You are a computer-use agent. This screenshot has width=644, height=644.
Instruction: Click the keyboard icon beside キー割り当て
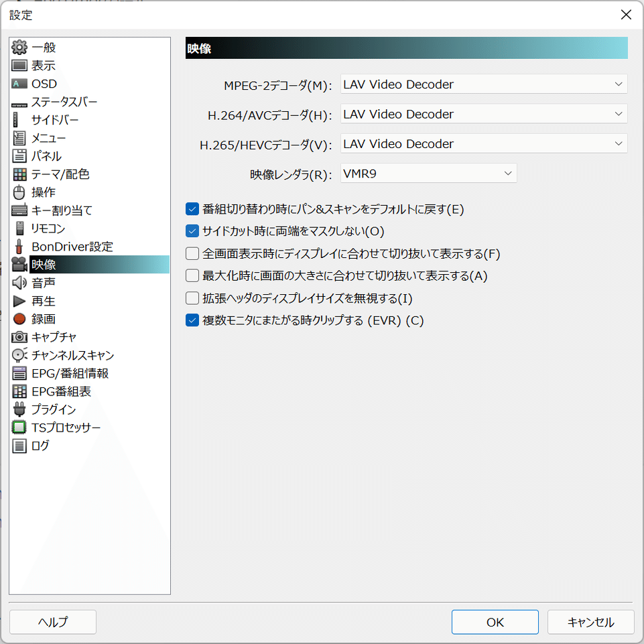click(x=19, y=210)
